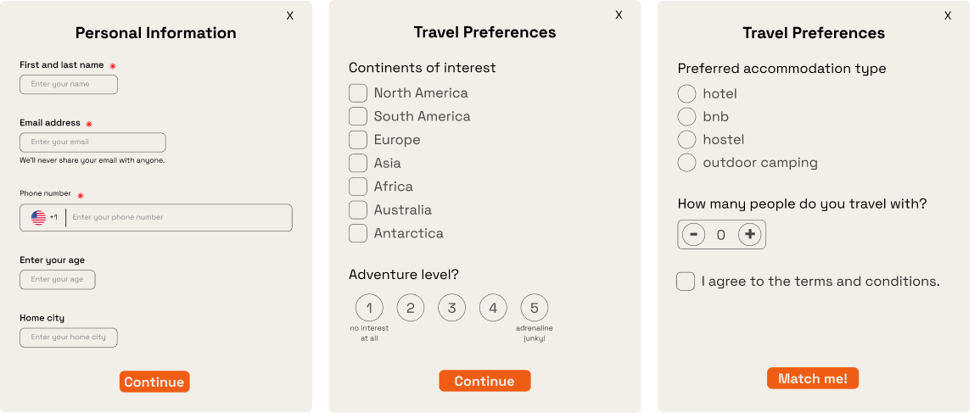Choose outdoor camping accommodation
Screen dimensions: 980x413
click(x=686, y=163)
